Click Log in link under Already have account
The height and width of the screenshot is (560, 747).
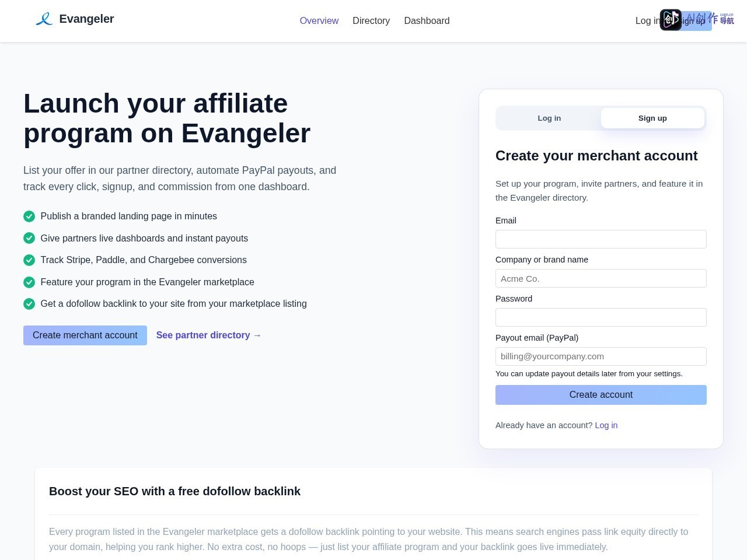(x=606, y=425)
